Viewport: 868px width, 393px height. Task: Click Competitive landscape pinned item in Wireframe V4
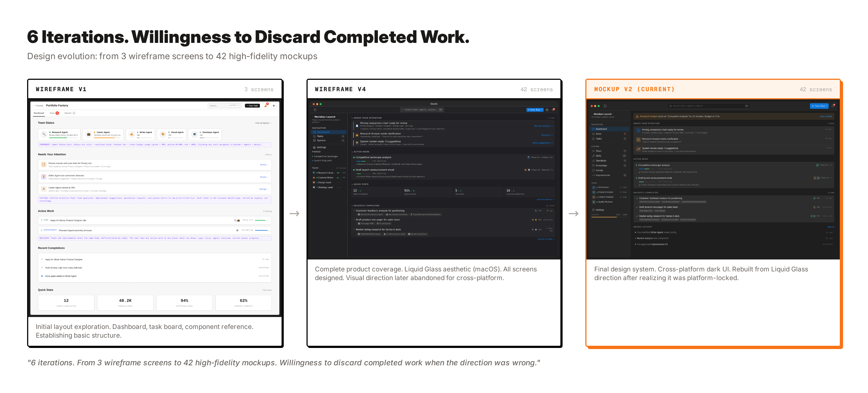pyautogui.click(x=325, y=156)
